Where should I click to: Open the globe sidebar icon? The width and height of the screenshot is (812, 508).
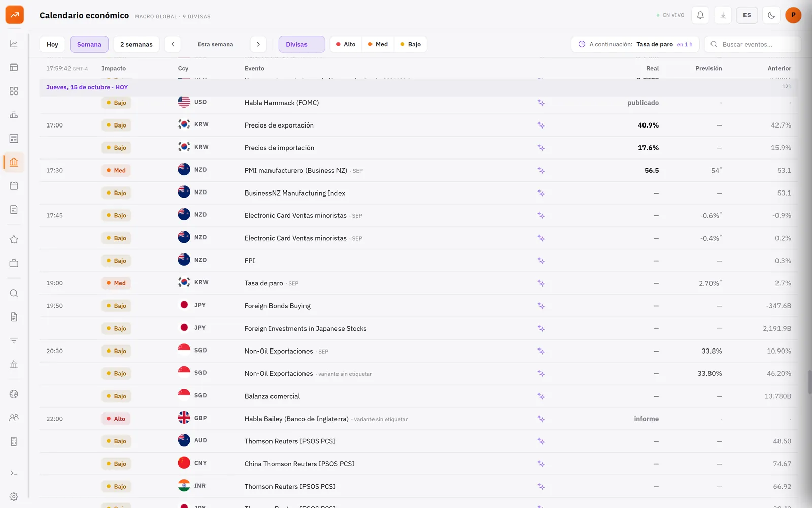coord(14,394)
